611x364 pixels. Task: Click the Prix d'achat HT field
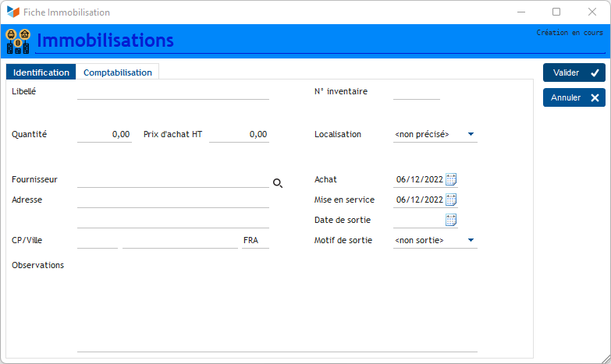pos(239,134)
